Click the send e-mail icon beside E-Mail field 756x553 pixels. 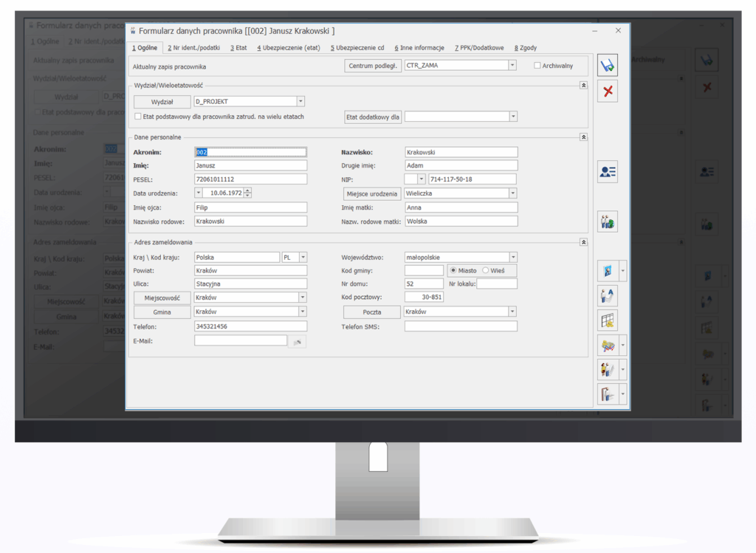click(x=298, y=341)
